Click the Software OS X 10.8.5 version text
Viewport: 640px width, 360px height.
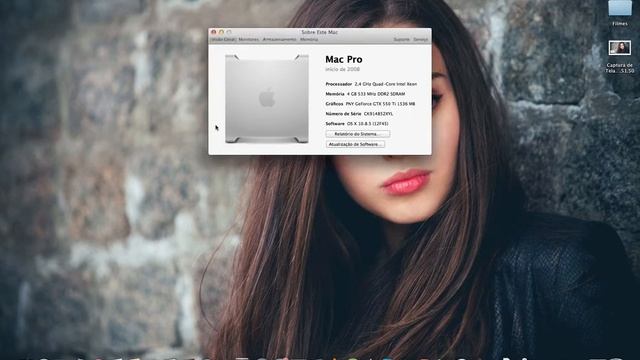coord(367,124)
